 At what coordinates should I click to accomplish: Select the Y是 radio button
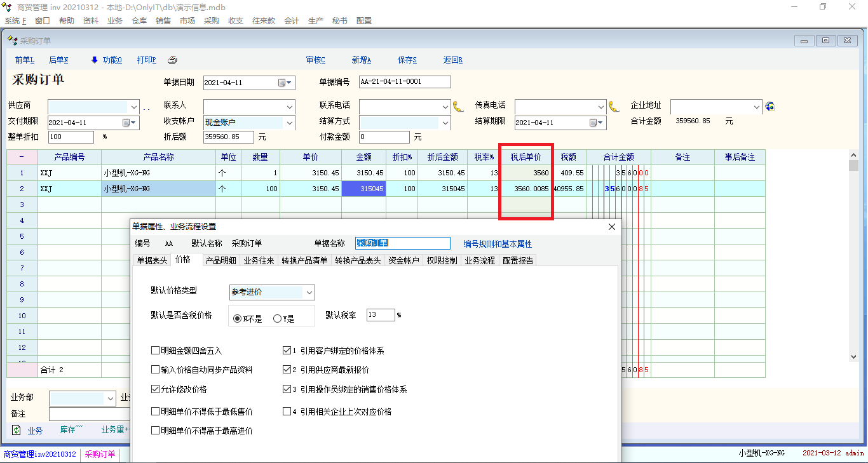pos(277,319)
